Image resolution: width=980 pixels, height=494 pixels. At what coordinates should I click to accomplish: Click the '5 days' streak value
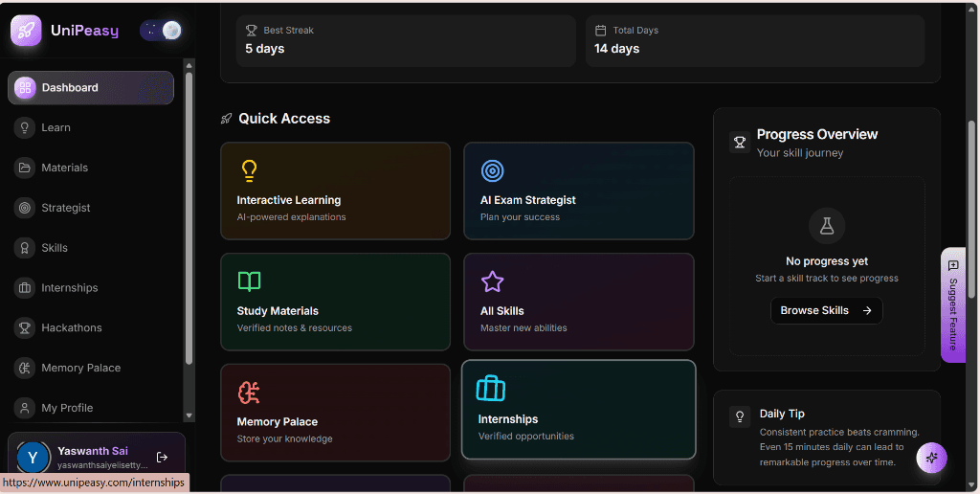tap(265, 49)
